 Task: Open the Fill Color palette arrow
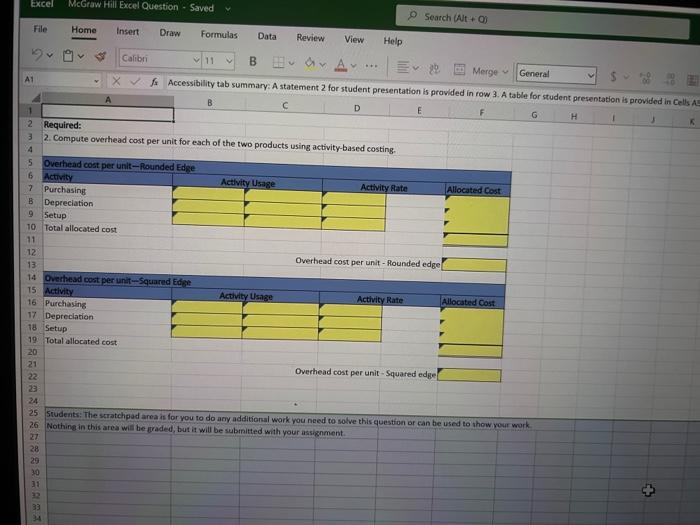pos(323,65)
